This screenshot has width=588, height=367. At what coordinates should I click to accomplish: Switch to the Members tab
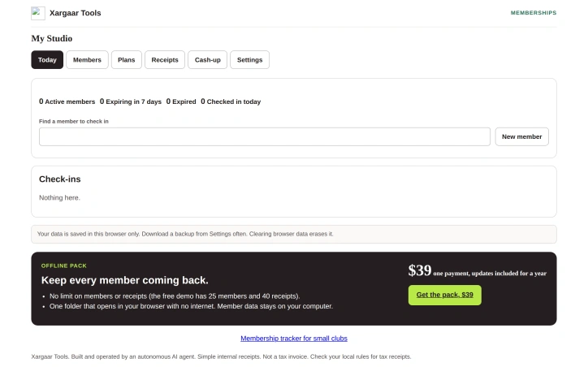coord(87,60)
